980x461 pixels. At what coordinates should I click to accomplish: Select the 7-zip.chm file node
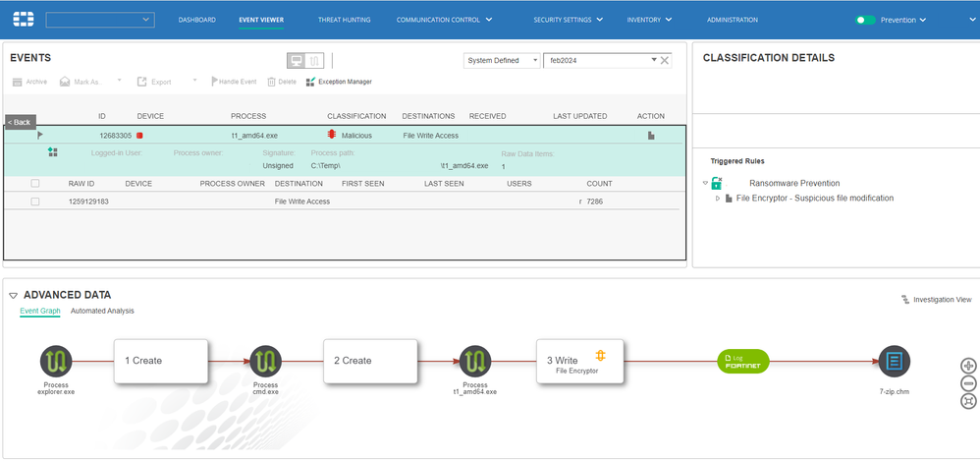(894, 362)
